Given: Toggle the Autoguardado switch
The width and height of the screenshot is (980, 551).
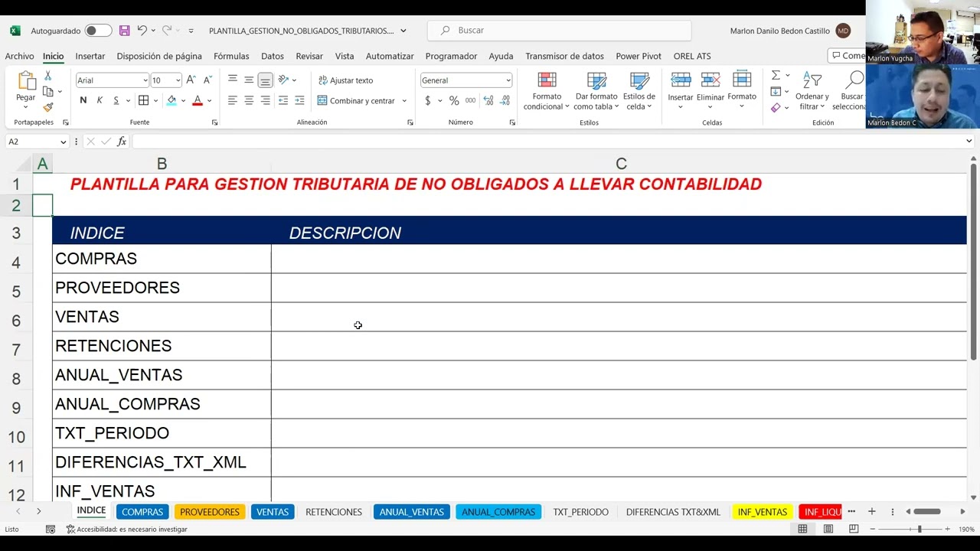Looking at the screenshot, I should tap(98, 31).
